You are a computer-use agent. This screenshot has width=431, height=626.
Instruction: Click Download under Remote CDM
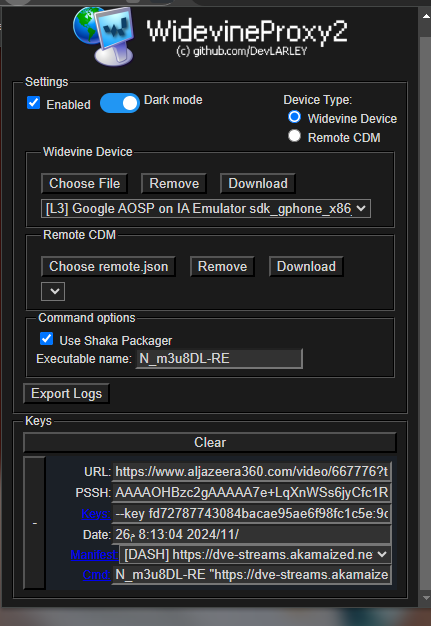[306, 267]
